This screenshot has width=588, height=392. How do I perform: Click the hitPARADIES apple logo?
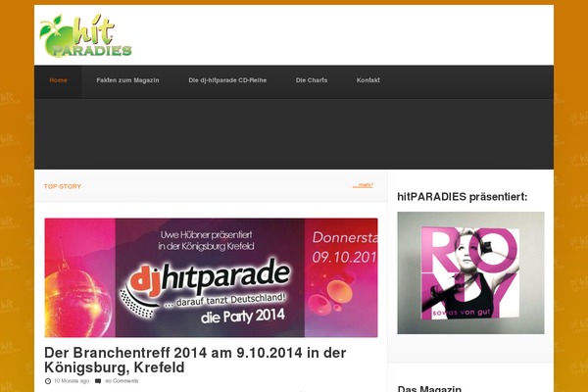click(86, 35)
